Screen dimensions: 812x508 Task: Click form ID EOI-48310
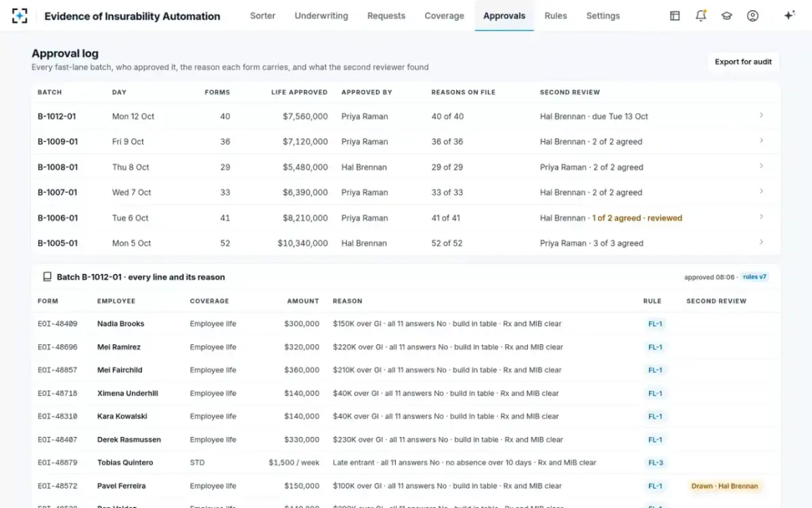pos(58,417)
